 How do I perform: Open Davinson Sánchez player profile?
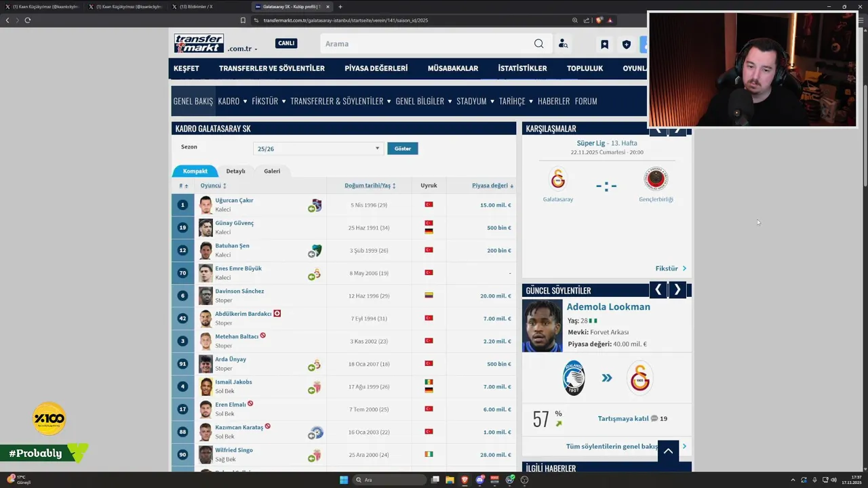(239, 291)
